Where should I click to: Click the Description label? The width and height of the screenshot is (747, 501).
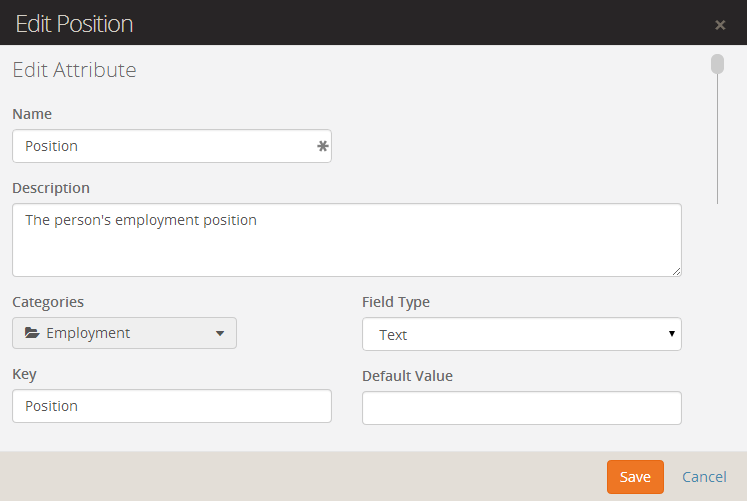click(51, 188)
